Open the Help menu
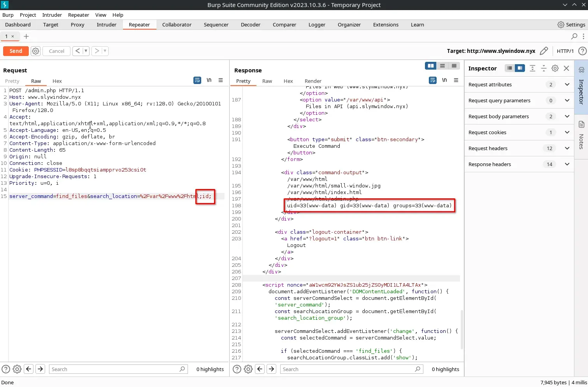The height and width of the screenshot is (387, 588). click(x=118, y=15)
